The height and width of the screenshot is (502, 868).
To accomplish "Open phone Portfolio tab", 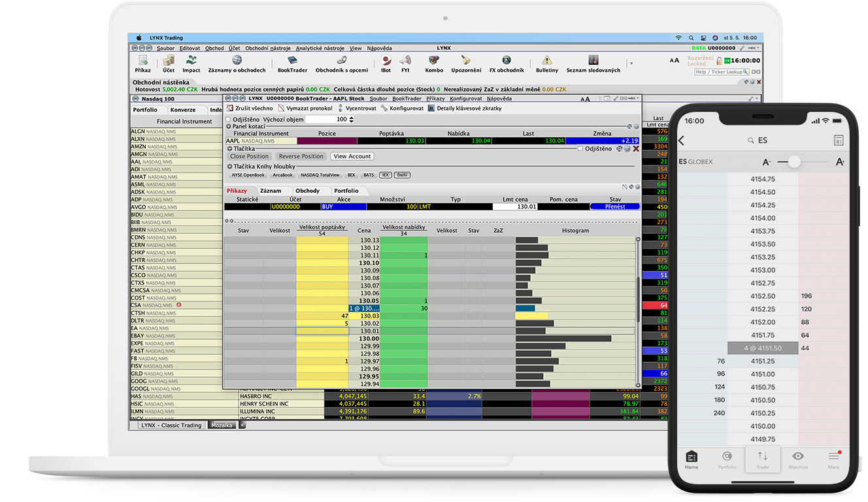I will (727, 460).
